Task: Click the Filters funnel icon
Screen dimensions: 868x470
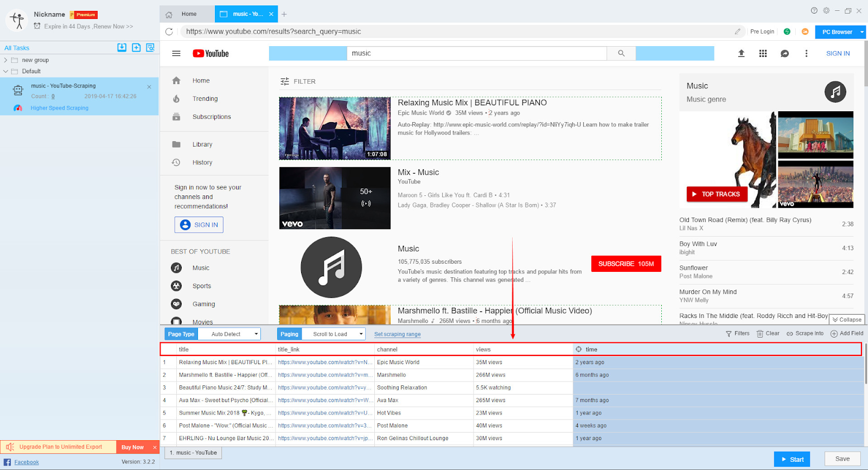Action: pos(729,334)
